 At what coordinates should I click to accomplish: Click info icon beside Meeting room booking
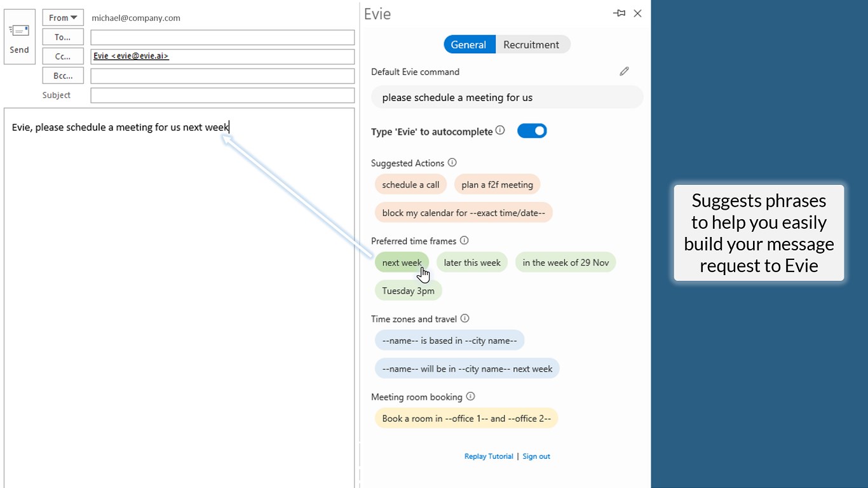pyautogui.click(x=470, y=396)
